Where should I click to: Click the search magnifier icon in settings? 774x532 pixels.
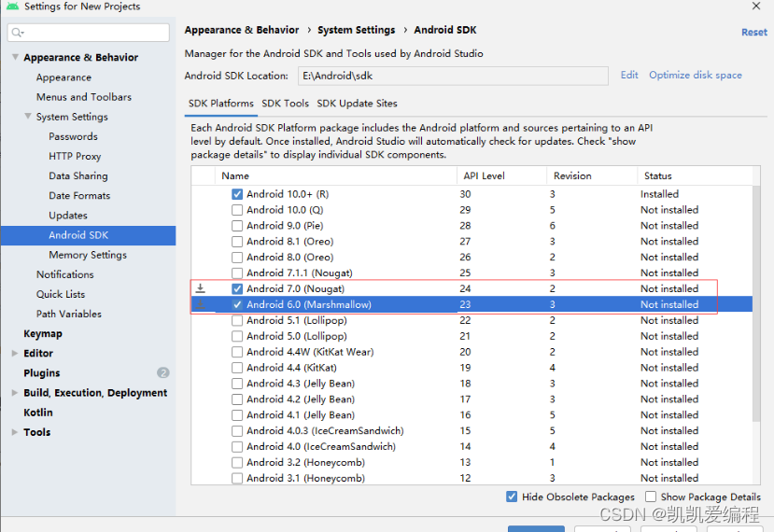(18, 33)
